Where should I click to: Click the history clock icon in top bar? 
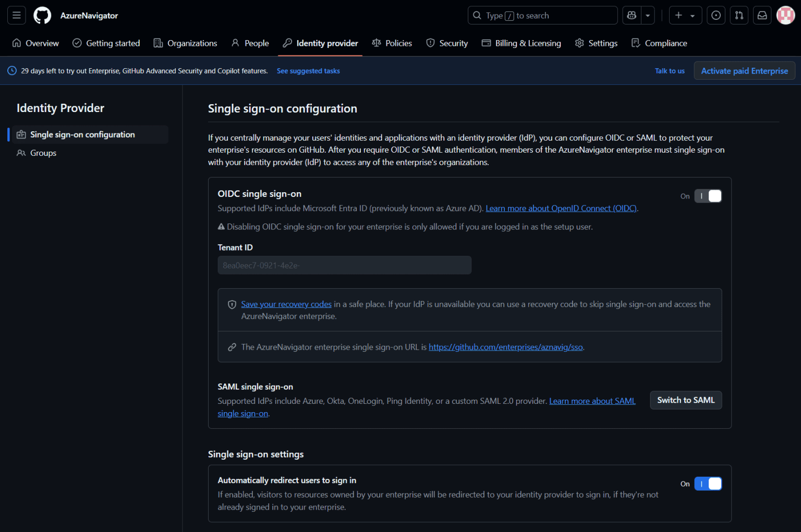715,15
